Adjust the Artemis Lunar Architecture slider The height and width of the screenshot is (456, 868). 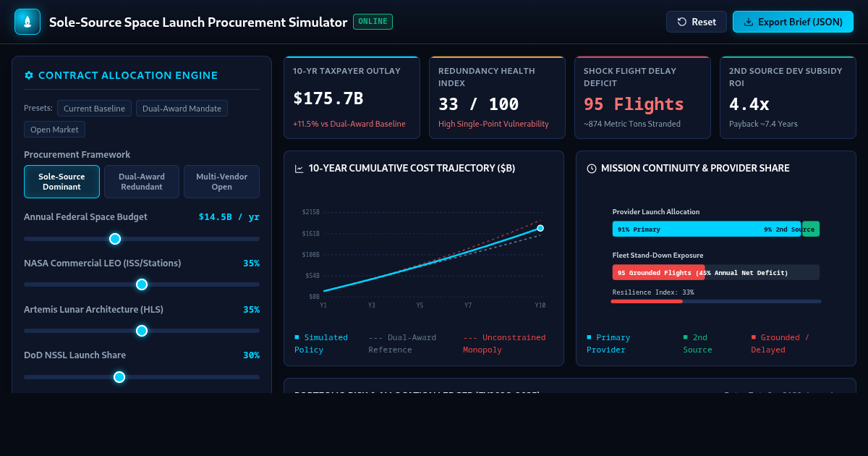[142, 331]
